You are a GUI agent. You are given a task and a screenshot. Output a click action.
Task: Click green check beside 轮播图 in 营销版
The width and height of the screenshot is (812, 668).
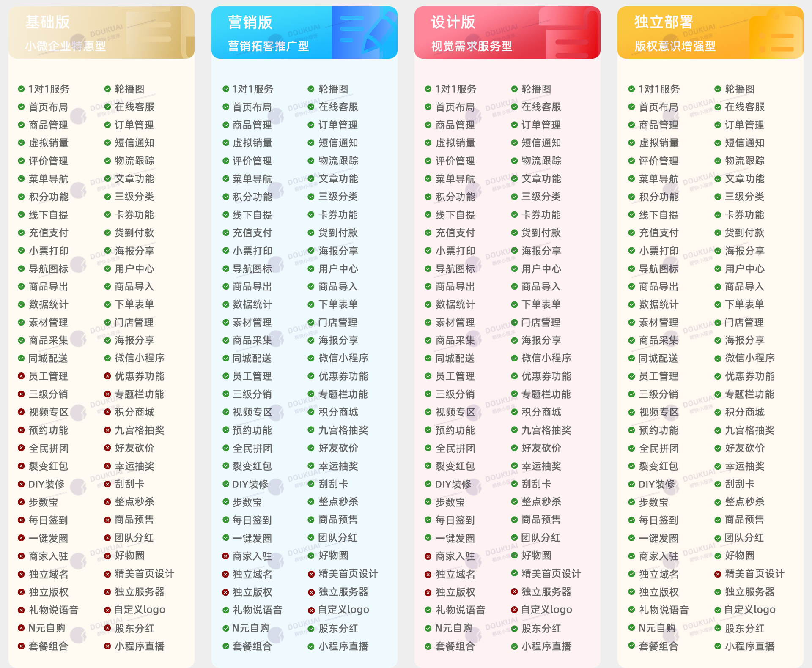coord(311,89)
